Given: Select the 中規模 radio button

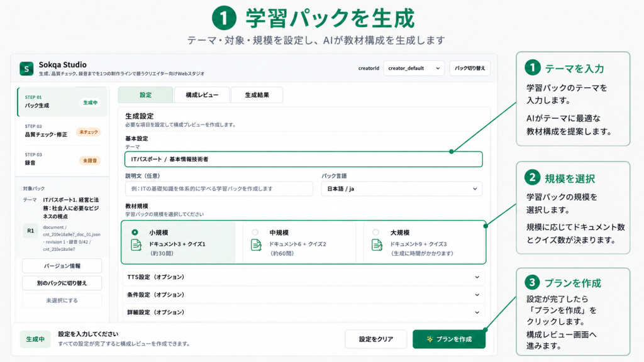Looking at the screenshot, I should [x=255, y=233].
